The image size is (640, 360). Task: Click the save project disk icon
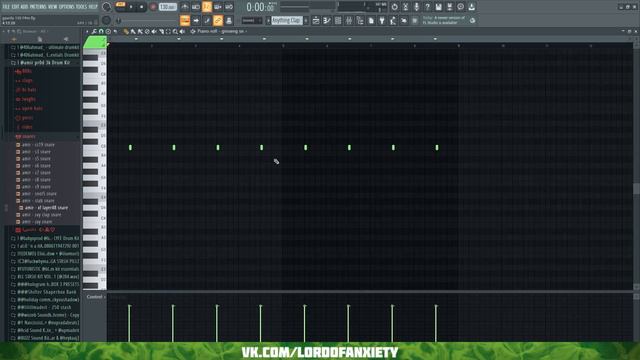[x=438, y=7]
